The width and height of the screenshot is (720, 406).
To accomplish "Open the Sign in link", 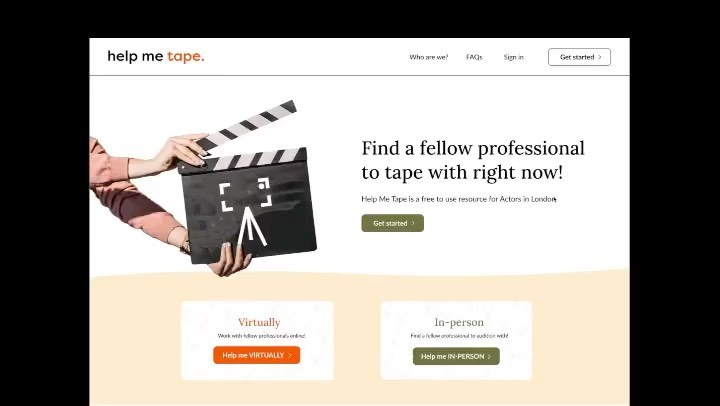I will click(x=513, y=57).
